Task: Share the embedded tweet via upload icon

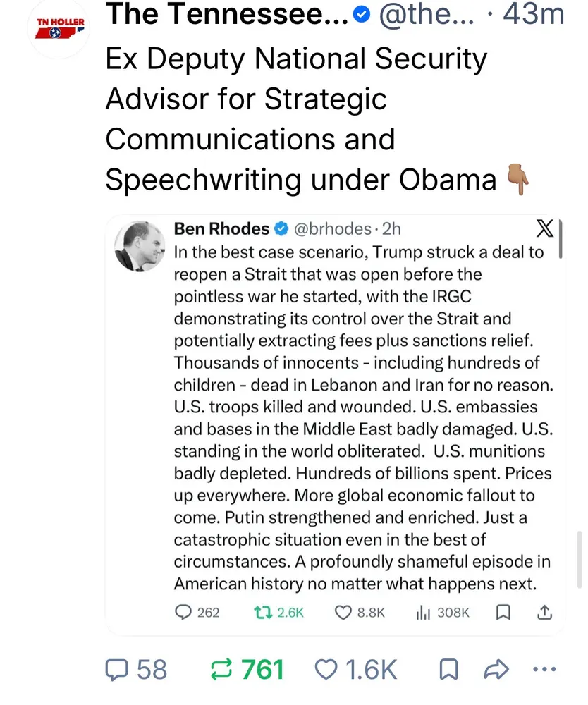Action: (x=544, y=612)
